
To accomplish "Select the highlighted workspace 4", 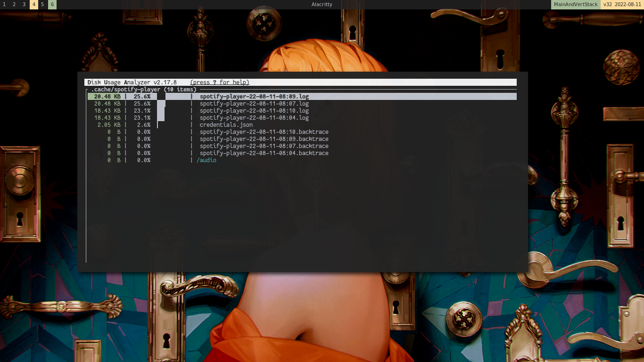I will pos(34,5).
